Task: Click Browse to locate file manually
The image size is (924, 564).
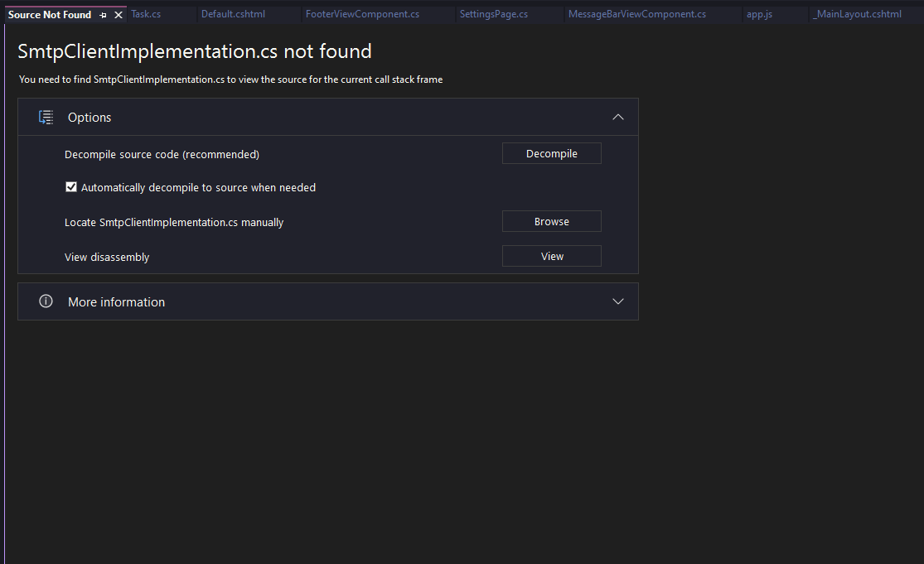Action: (551, 222)
